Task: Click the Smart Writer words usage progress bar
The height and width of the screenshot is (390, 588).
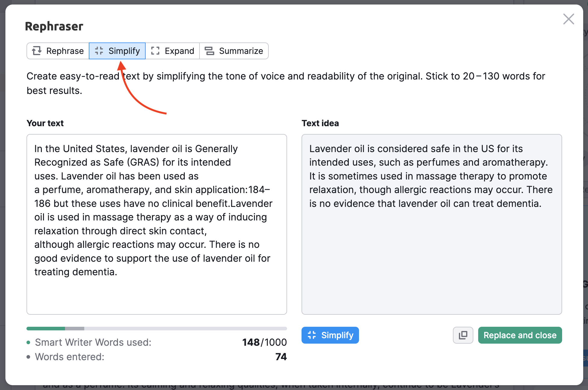Action: coord(156,329)
